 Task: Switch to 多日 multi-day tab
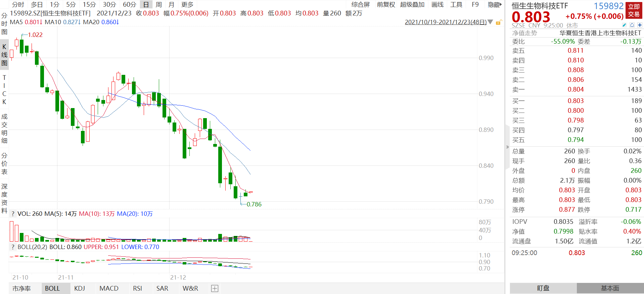37,5
